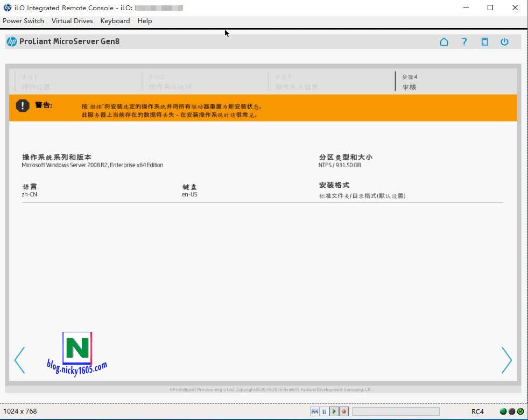Open the question mark help icon

pyautogui.click(x=464, y=42)
